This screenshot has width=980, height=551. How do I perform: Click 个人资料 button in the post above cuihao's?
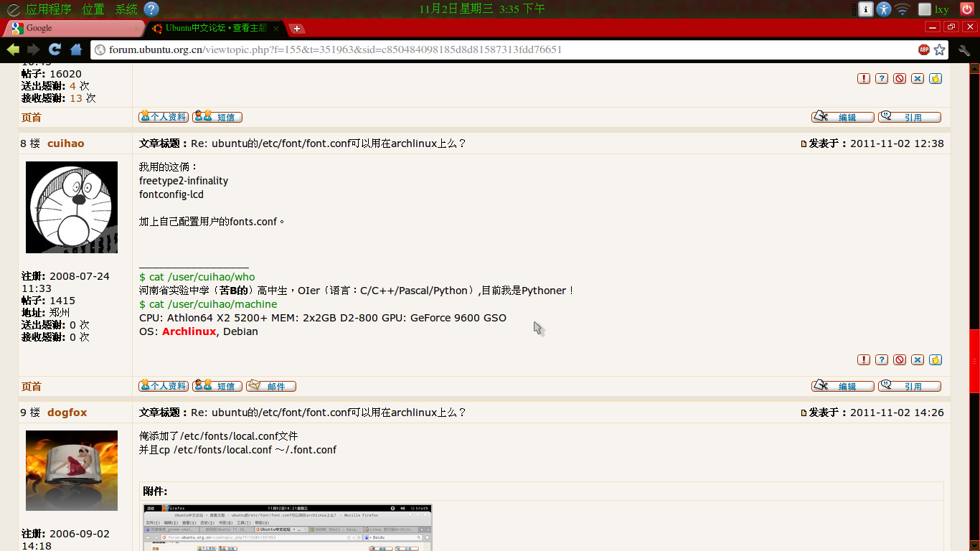pos(164,117)
